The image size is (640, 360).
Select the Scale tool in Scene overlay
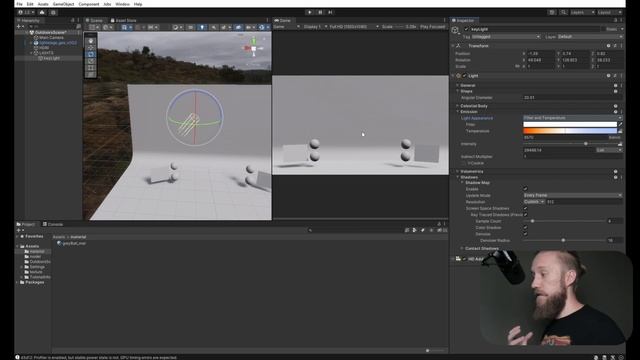(x=91, y=61)
